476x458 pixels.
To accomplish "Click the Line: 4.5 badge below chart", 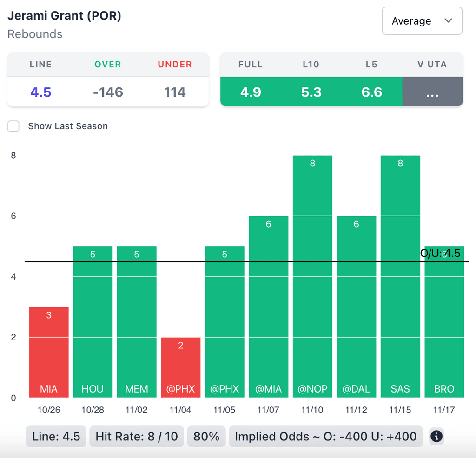I will (56, 437).
